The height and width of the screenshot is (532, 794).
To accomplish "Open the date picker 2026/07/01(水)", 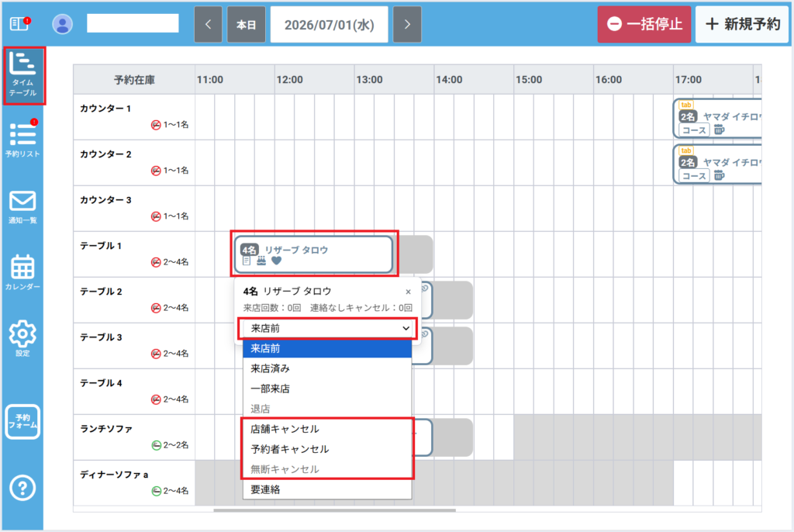I will click(x=329, y=24).
